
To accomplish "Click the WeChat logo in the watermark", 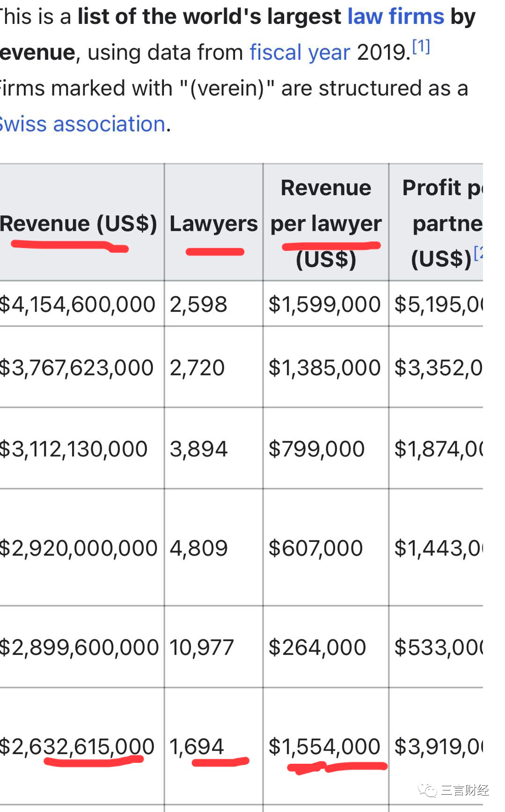I will coord(427,790).
